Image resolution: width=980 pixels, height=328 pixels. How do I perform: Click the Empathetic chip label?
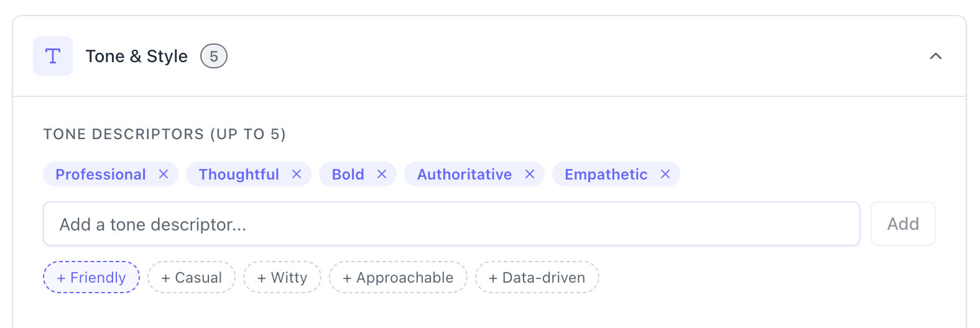606,175
